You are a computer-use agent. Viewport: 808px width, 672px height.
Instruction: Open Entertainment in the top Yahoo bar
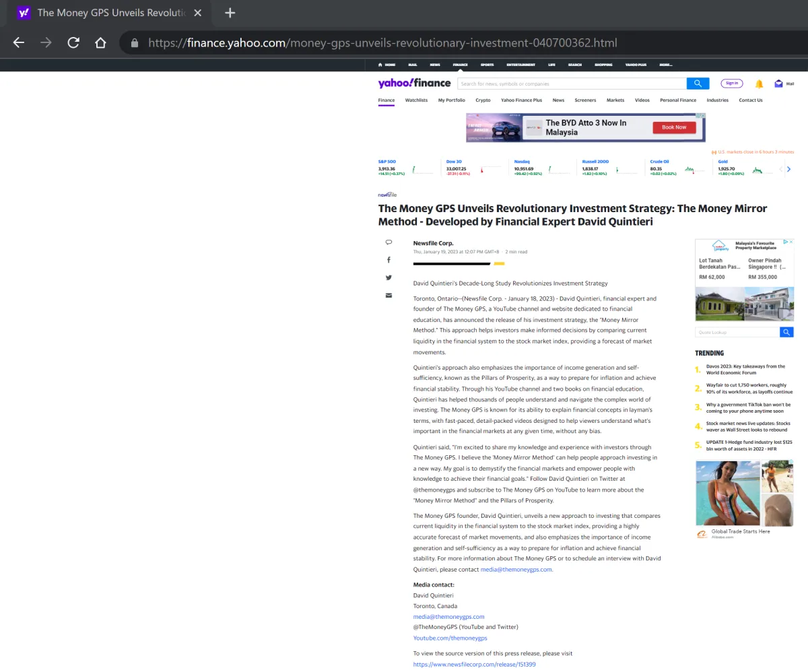tap(521, 65)
